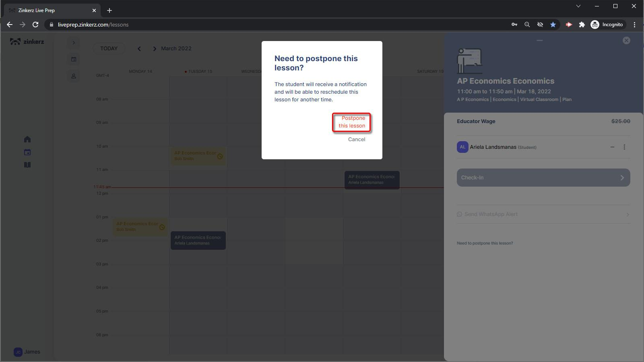Viewport: 644px width, 362px height.
Task: Open a new browser tab
Action: [x=109, y=10]
